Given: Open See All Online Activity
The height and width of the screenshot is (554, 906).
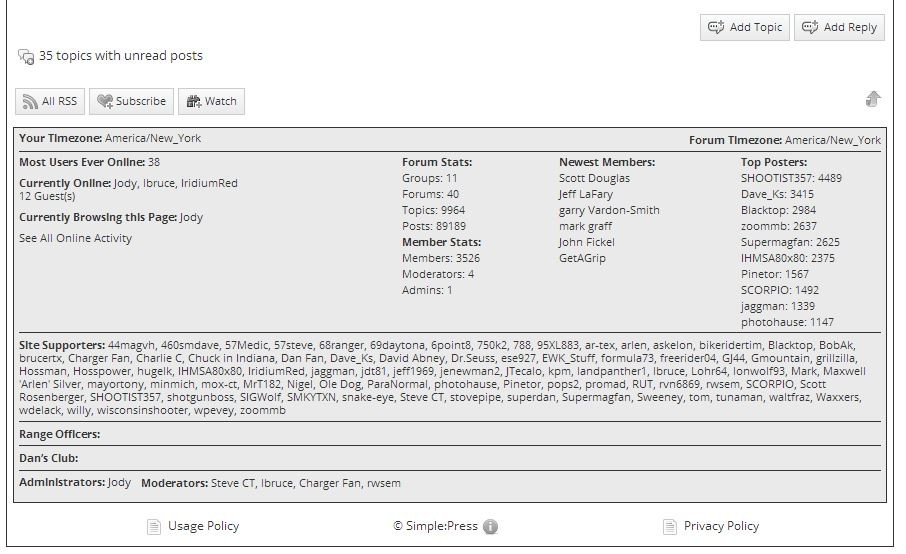Looking at the screenshot, I should [x=76, y=238].
